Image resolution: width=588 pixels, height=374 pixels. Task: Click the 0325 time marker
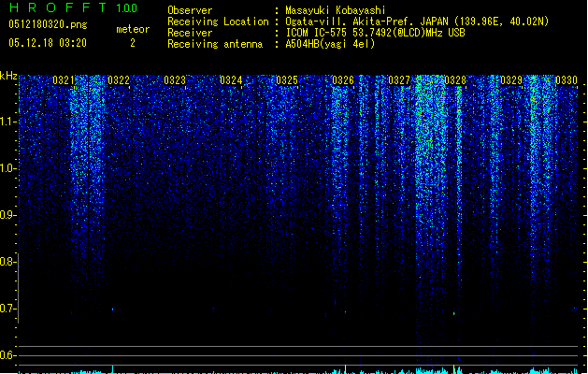coord(287,80)
